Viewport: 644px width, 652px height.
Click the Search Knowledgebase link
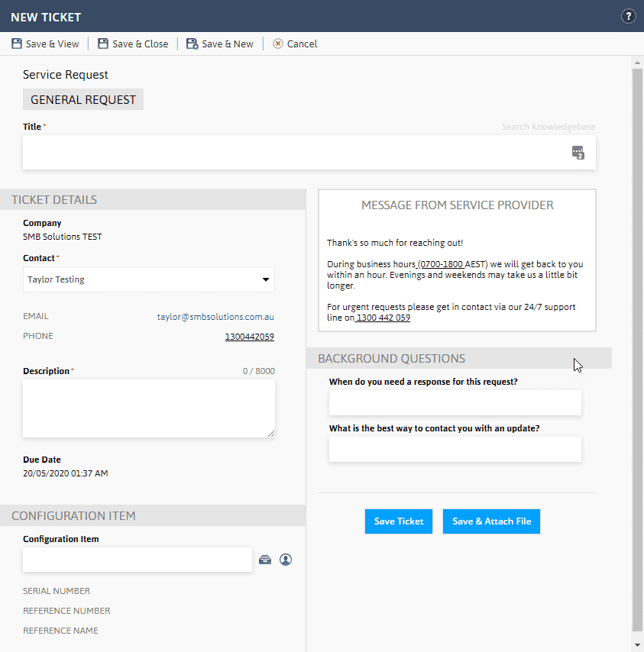click(549, 127)
